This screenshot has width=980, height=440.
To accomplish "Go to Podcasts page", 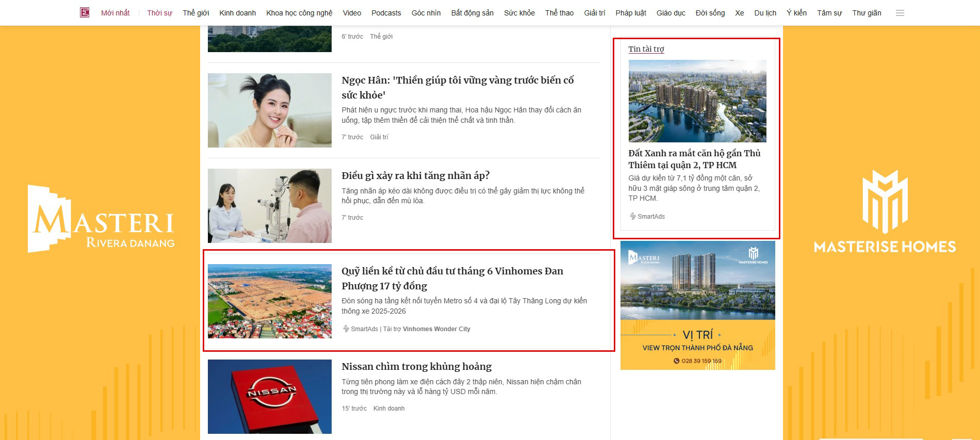I will pyautogui.click(x=386, y=13).
